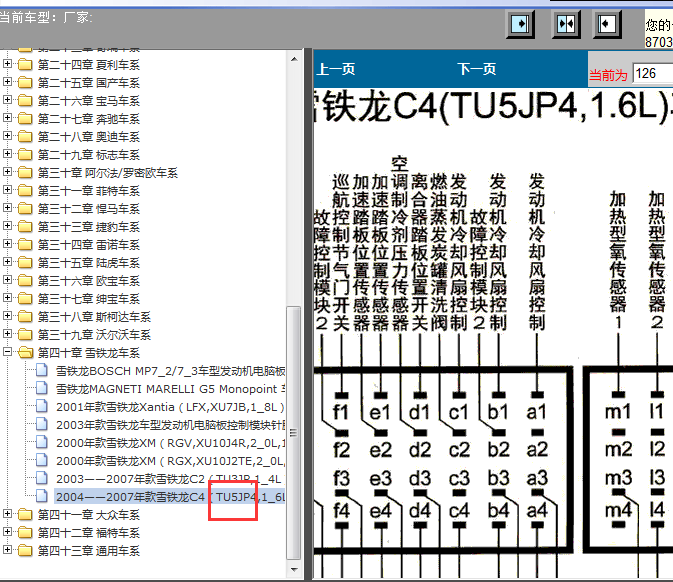Click folder icon of 第三十三章 捷豹车系

(x=25, y=227)
